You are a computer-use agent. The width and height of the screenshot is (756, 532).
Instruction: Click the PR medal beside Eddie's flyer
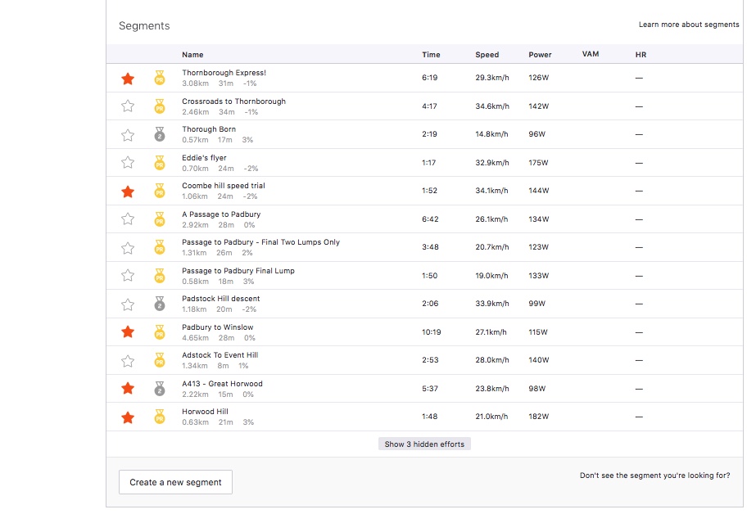click(160, 162)
